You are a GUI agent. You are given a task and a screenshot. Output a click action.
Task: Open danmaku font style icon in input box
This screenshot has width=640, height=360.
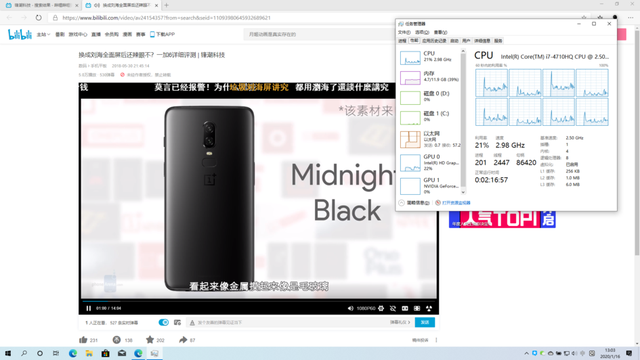pyautogui.click(x=192, y=322)
